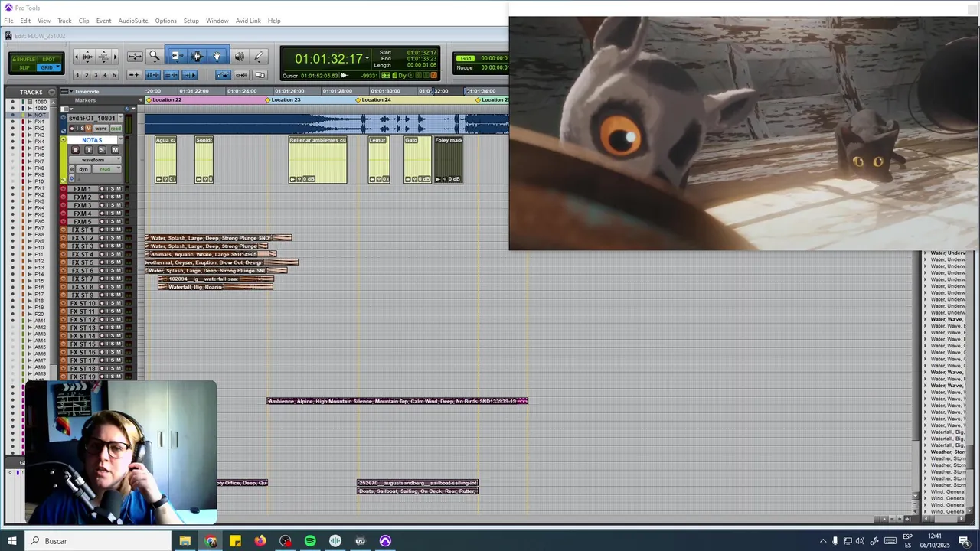Screen dimensions: 980x551
Task: Record-enable the NOTAS track
Action: 75,150
